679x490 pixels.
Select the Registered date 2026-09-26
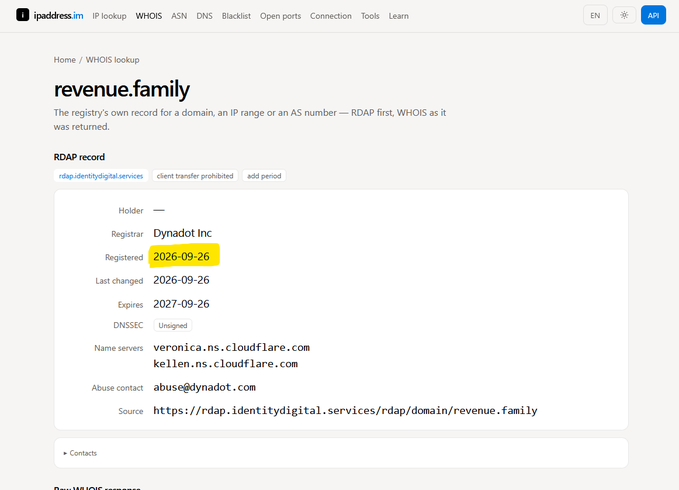(x=181, y=257)
